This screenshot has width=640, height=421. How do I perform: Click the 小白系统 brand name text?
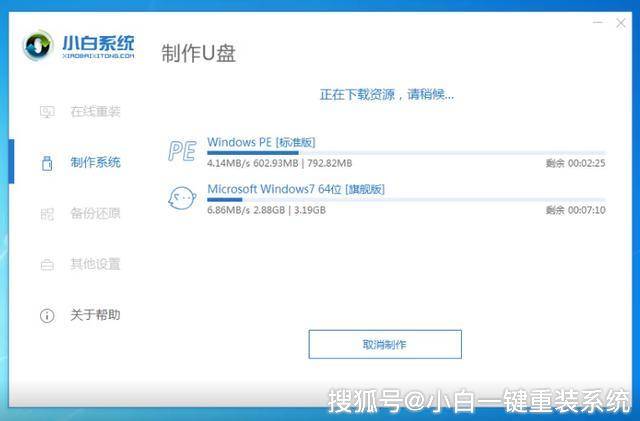[x=98, y=43]
